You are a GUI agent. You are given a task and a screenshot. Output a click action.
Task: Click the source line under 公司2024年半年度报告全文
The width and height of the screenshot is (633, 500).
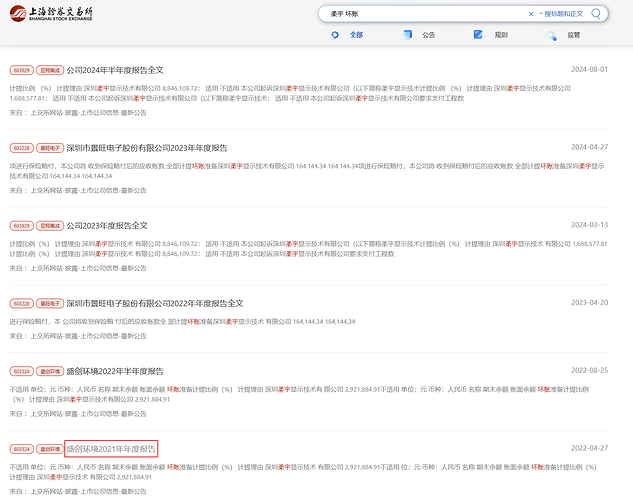[x=78, y=113]
